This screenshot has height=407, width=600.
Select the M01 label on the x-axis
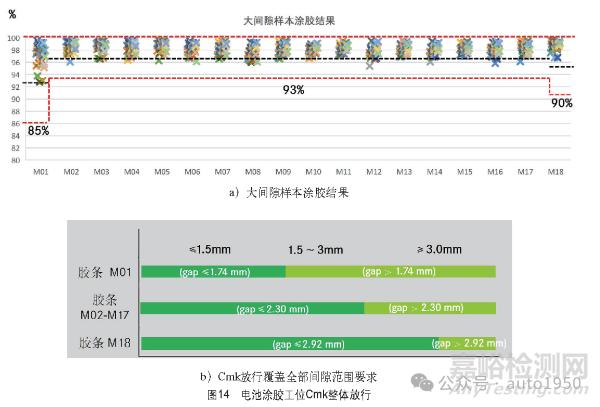(x=41, y=172)
